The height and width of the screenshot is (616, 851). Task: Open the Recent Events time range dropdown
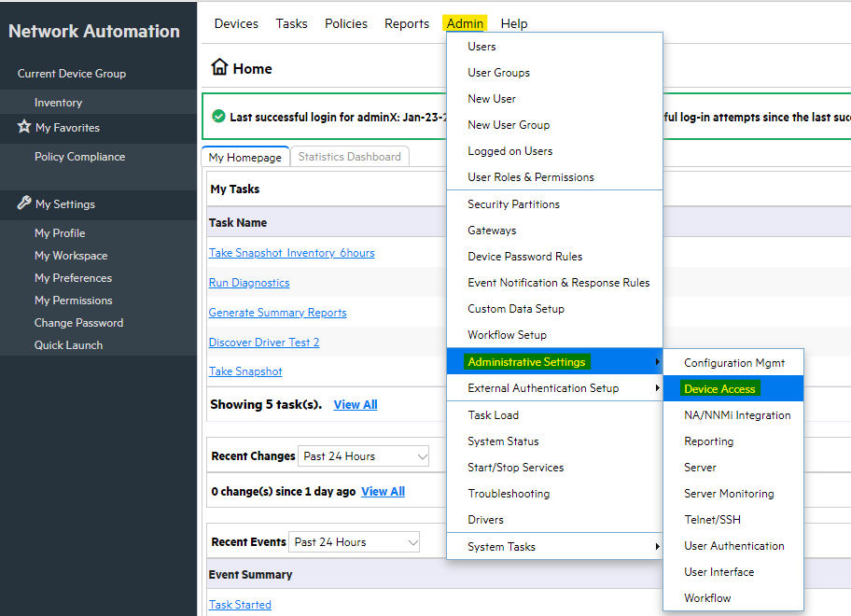click(354, 541)
